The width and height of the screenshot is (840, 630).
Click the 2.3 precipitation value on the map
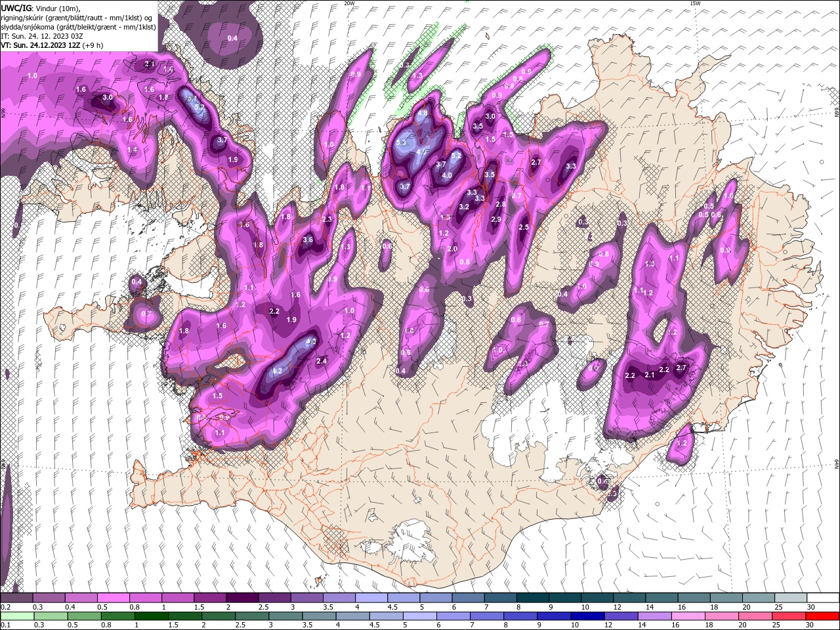coord(327,219)
